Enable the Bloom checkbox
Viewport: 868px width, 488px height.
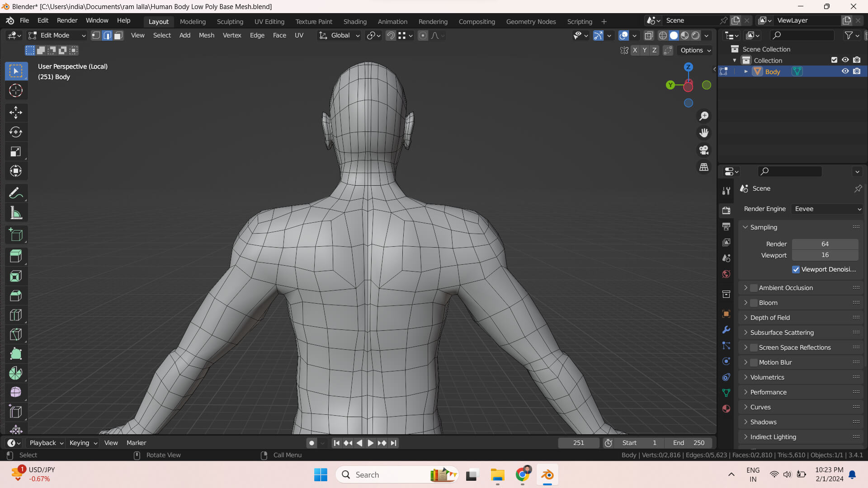pyautogui.click(x=754, y=303)
